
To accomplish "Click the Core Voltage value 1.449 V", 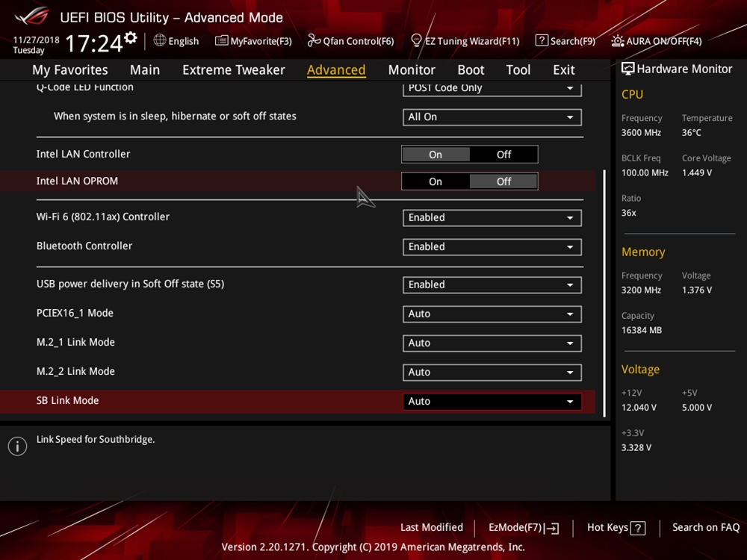I will click(x=697, y=173).
